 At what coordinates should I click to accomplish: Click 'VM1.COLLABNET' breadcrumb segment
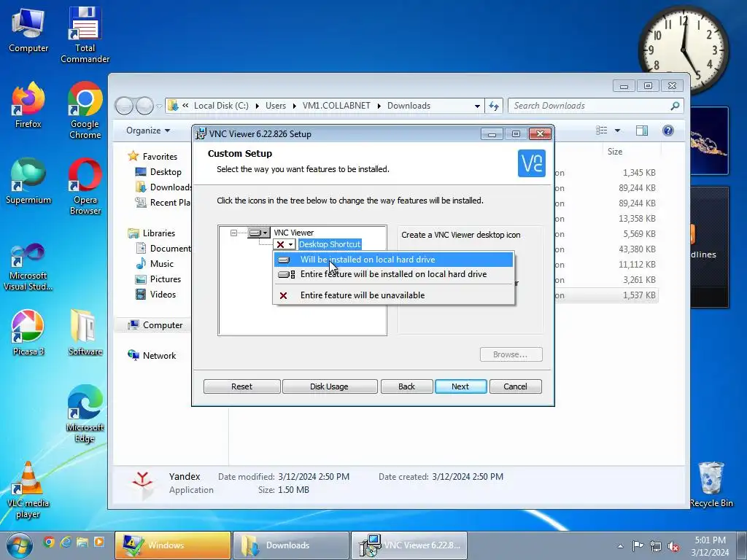336,106
